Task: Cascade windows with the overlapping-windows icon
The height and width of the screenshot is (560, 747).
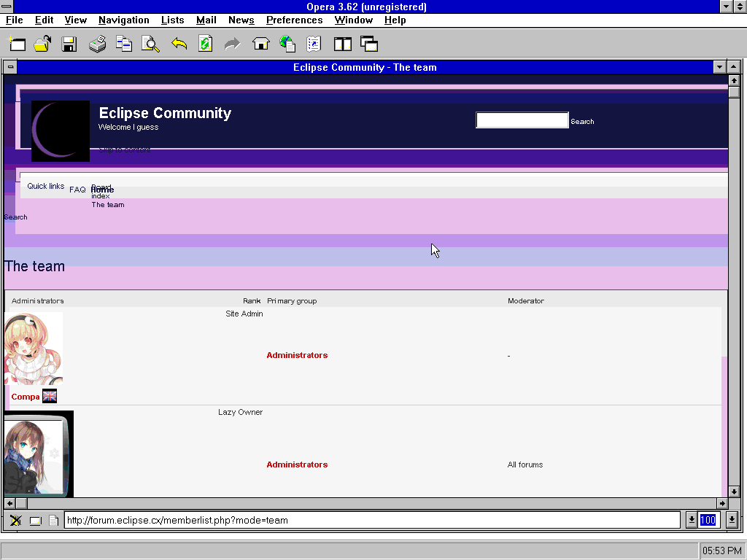Action: click(369, 44)
